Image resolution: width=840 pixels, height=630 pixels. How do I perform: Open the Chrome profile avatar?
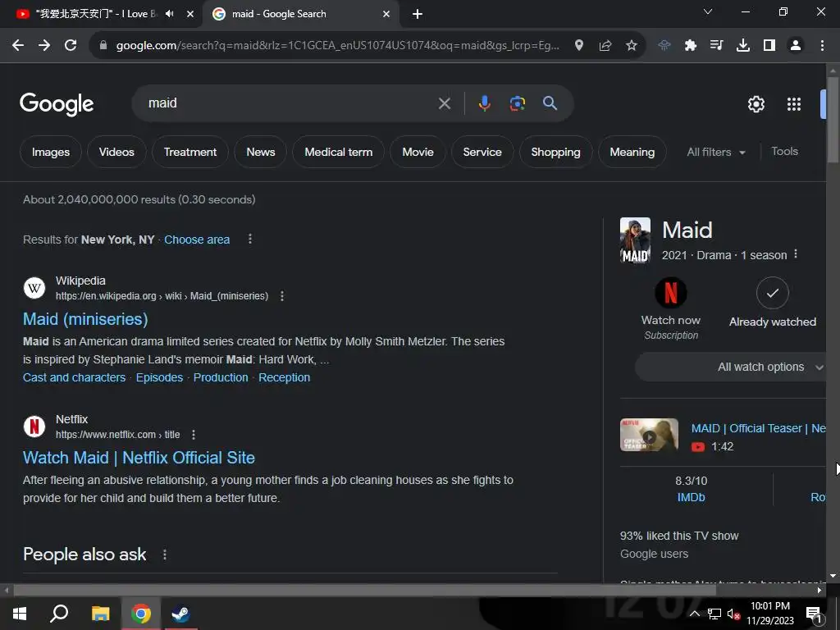tap(796, 46)
